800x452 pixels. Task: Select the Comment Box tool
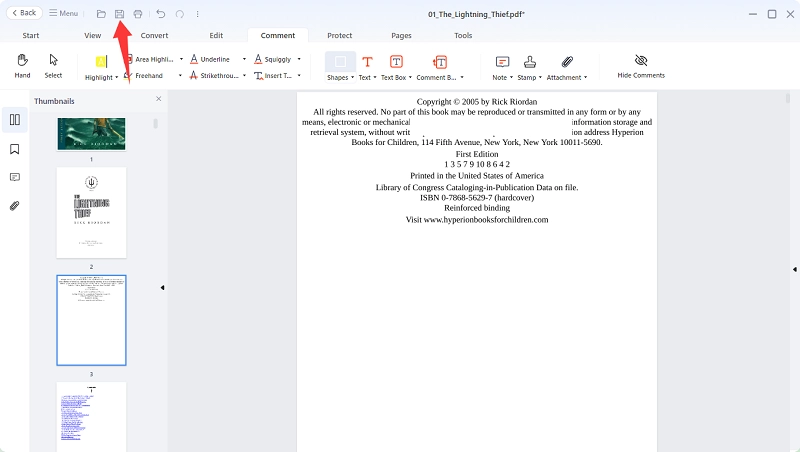440,62
